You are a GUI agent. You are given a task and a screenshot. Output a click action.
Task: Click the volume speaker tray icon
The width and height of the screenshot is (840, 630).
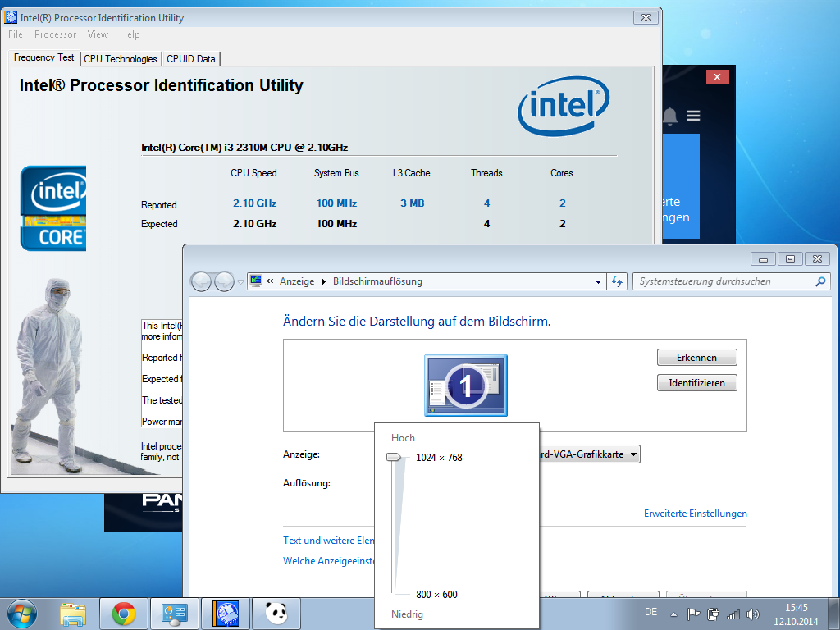point(753,614)
